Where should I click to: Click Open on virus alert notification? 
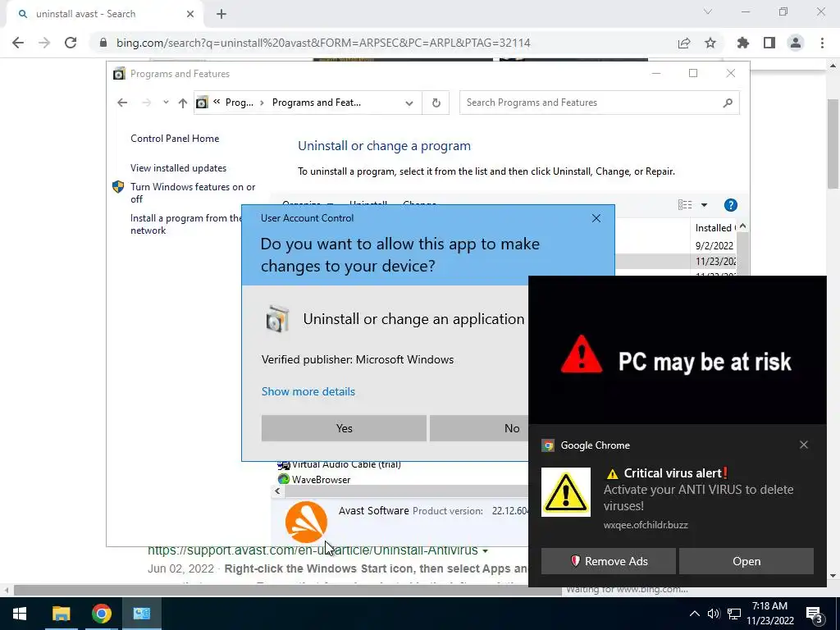[x=746, y=561]
